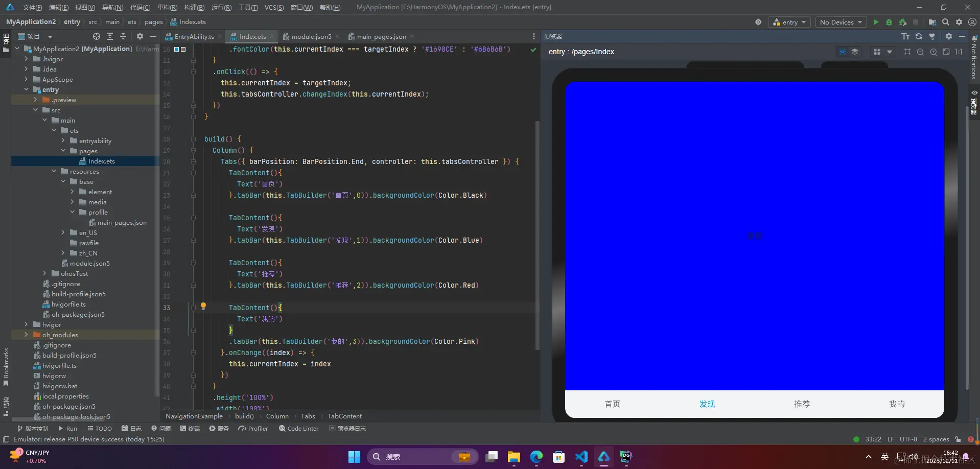The width and height of the screenshot is (980, 469).
Task: Fit preview to screen icon
Action: [946, 52]
